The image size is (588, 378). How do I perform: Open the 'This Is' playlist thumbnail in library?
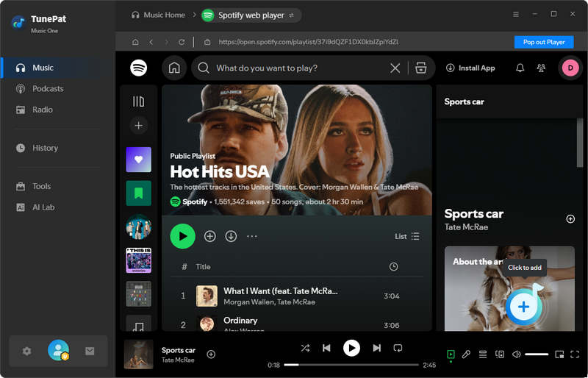point(138,260)
